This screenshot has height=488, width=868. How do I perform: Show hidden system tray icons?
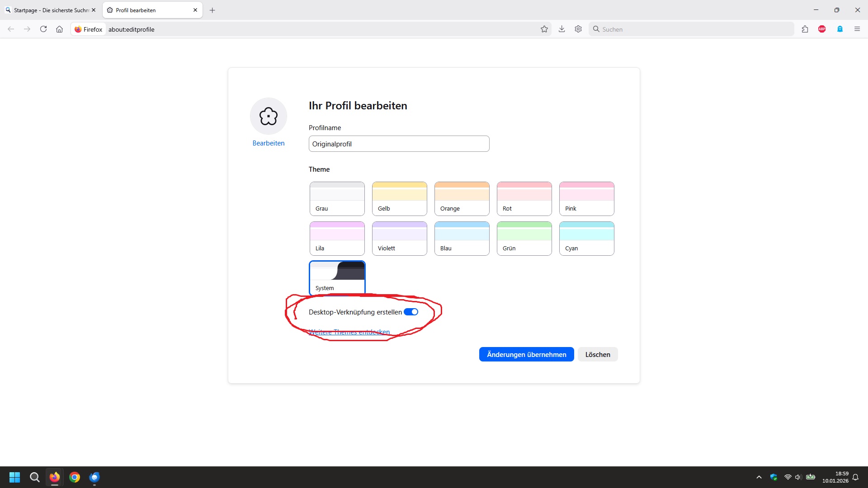[759, 477]
